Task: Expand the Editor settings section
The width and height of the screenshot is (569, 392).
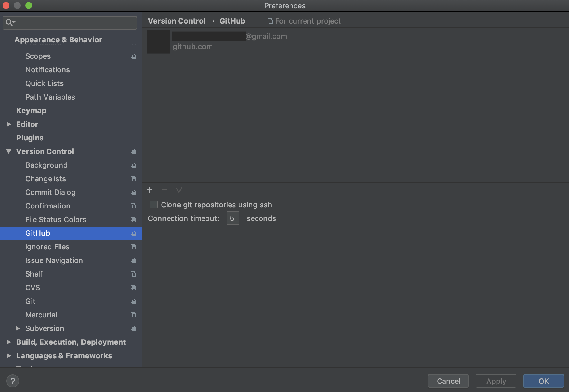Action: pyautogui.click(x=9, y=124)
